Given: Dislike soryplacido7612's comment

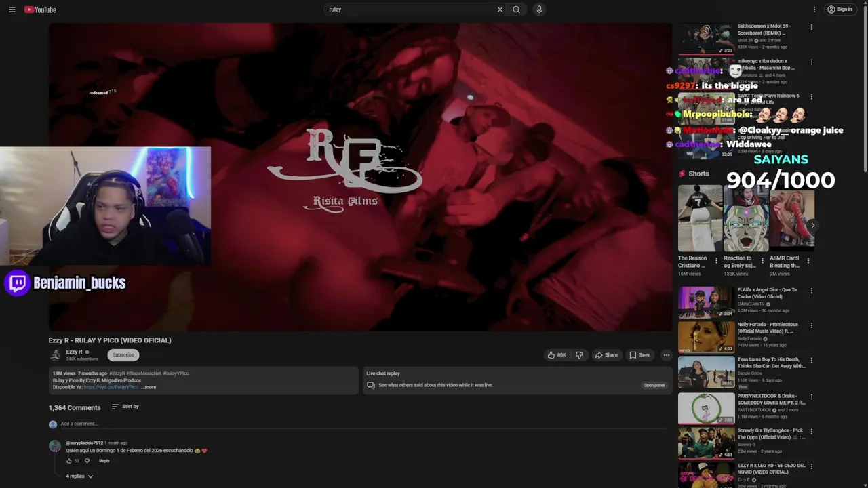Looking at the screenshot, I should (87, 461).
